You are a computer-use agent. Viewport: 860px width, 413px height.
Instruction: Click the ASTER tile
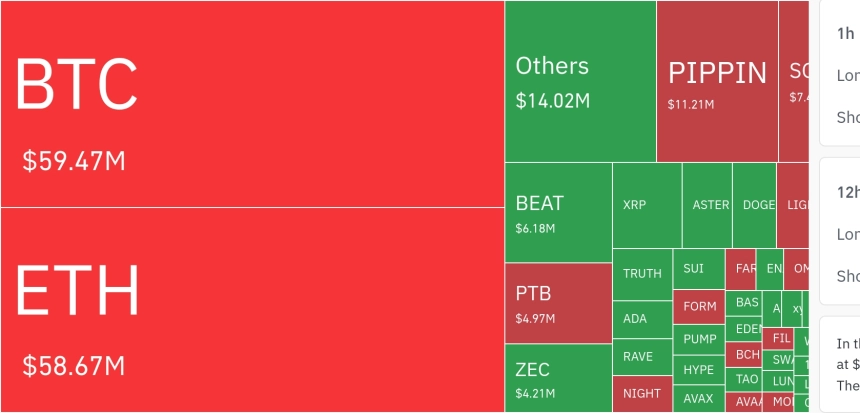tap(708, 205)
